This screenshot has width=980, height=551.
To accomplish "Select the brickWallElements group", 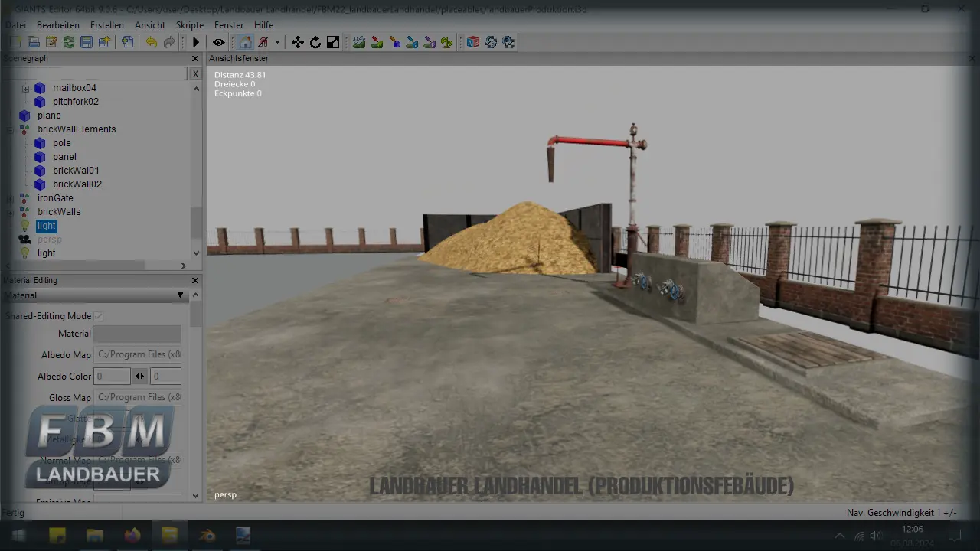I will pyautogui.click(x=77, y=129).
